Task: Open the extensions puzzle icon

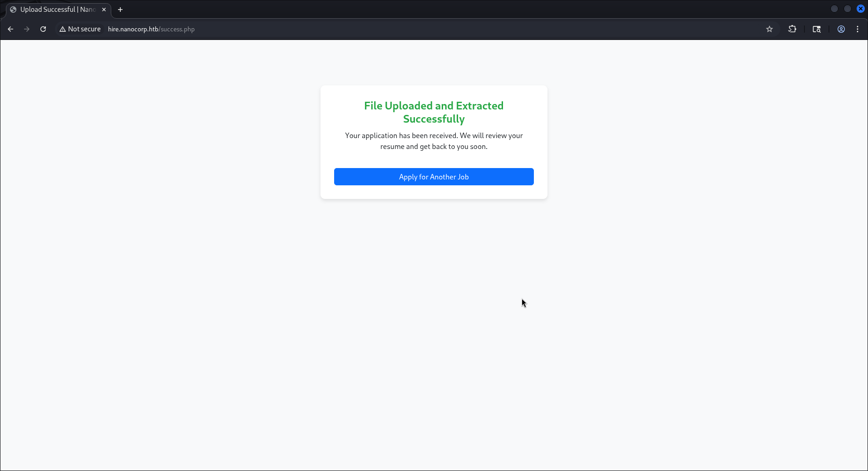Action: 793,29
